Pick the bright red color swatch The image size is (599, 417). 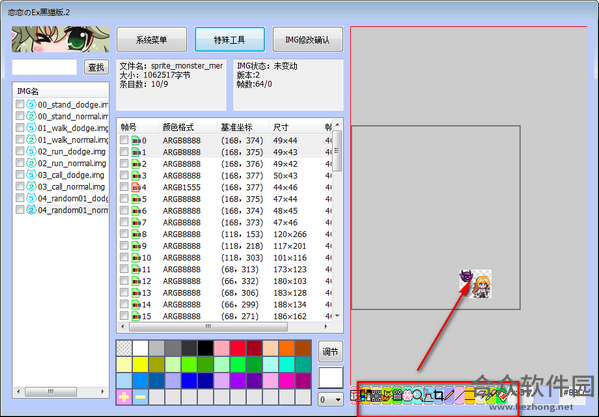click(x=238, y=348)
